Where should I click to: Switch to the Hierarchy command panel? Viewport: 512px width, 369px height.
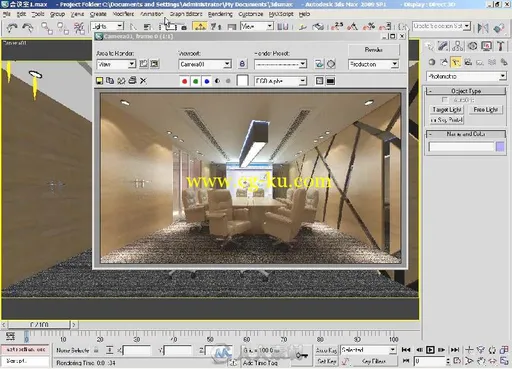[x=458, y=46]
